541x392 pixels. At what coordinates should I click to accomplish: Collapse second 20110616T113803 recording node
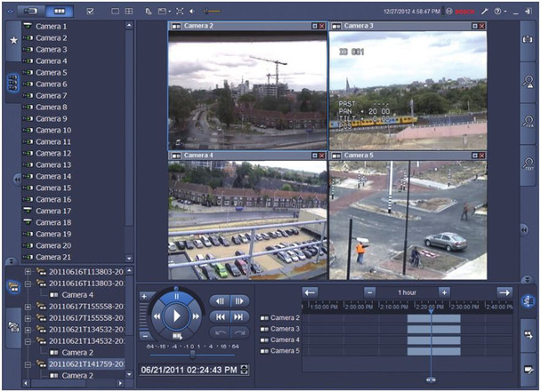point(28,284)
